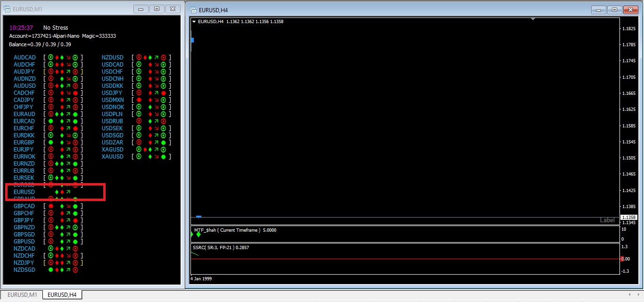Click the 'No Stress' status text
Image resolution: width=644 pixels, height=302 pixels.
click(56, 28)
